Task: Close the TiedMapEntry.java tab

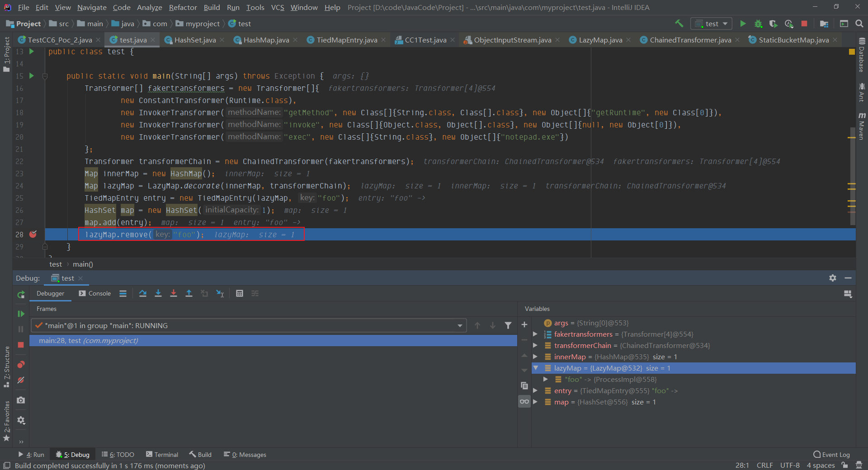Action: (383, 40)
